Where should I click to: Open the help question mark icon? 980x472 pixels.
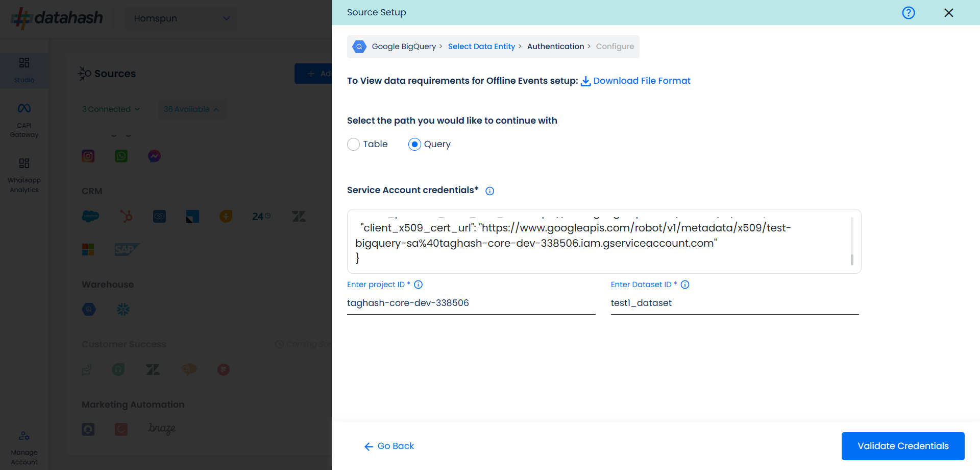(x=908, y=13)
